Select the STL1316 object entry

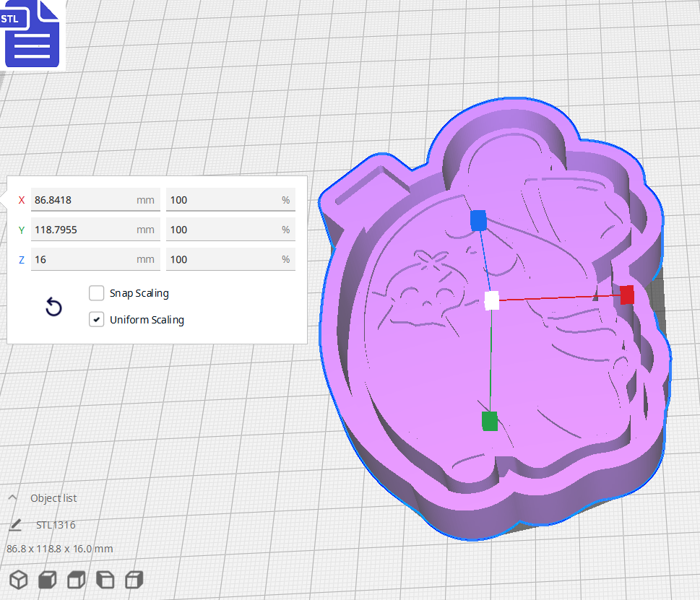pyautogui.click(x=55, y=525)
